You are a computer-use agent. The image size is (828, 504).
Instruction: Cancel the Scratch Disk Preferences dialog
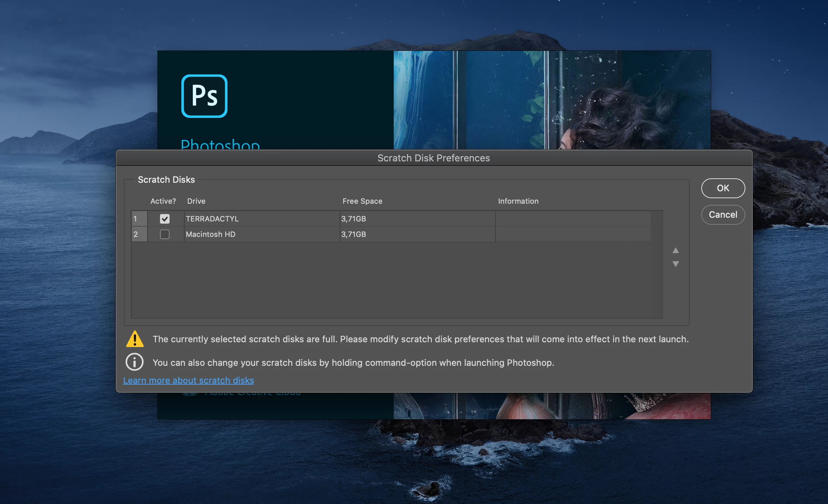pyautogui.click(x=723, y=215)
